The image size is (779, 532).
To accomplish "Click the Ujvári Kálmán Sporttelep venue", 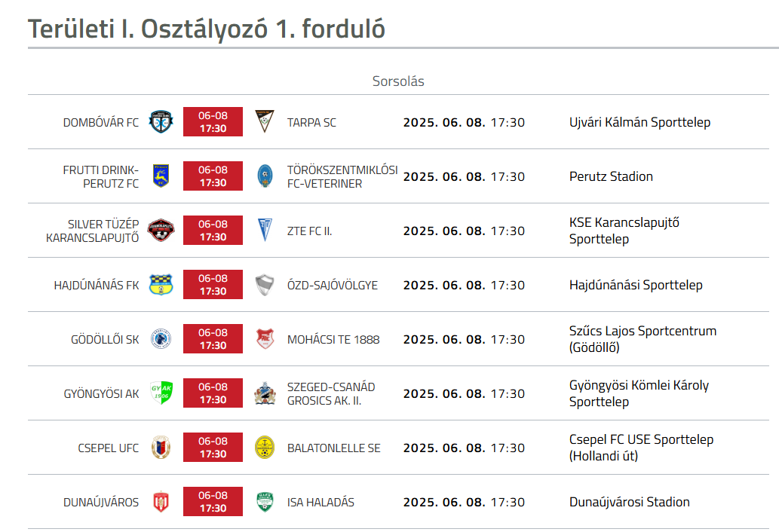I will pyautogui.click(x=640, y=122).
